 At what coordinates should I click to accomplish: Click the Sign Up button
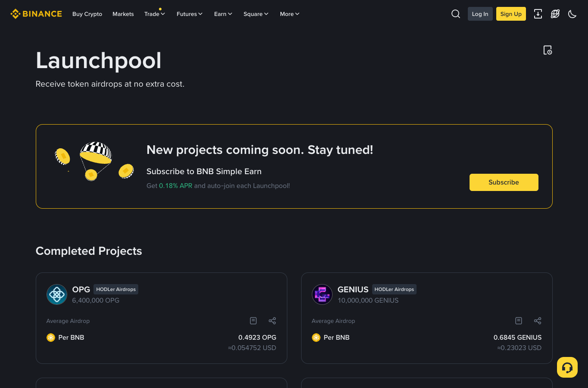pyautogui.click(x=511, y=14)
